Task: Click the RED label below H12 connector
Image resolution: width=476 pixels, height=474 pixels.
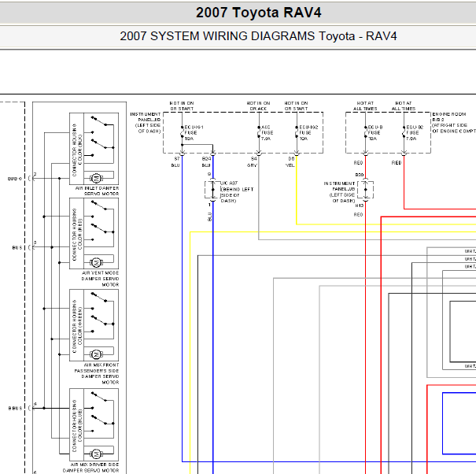Action: [358, 214]
